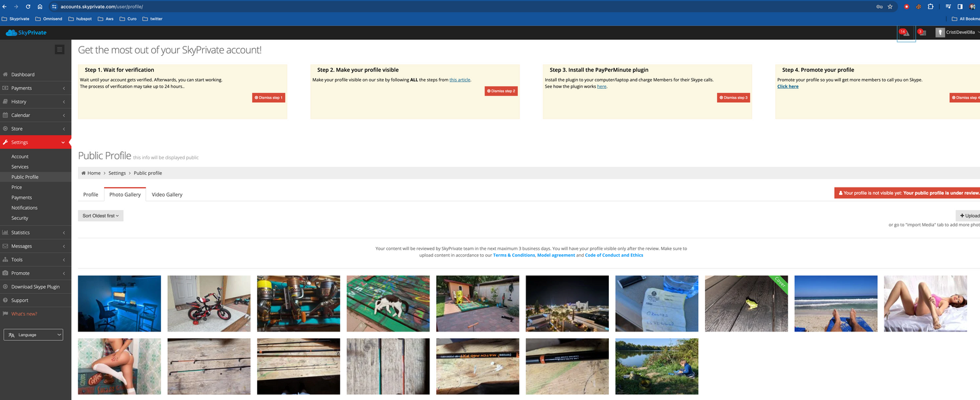980x400 pixels.
Task: Click the browser forward arrow
Action: click(x=16, y=7)
